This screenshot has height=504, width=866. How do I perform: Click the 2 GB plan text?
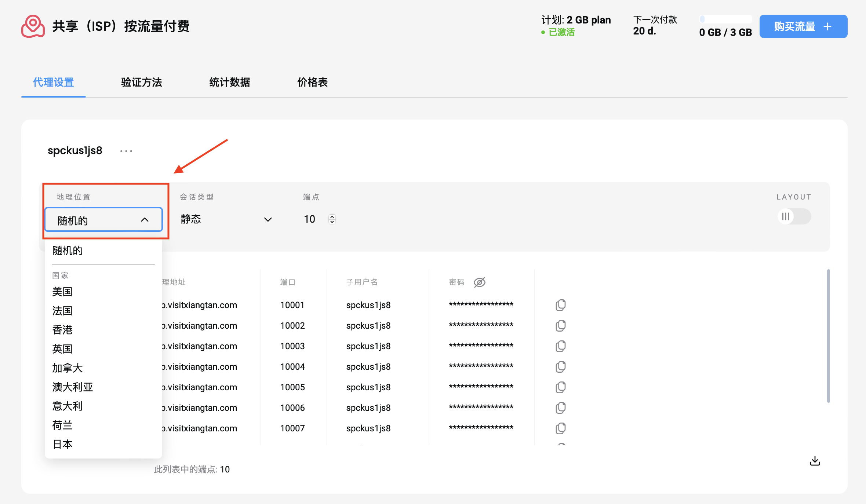pyautogui.click(x=589, y=20)
